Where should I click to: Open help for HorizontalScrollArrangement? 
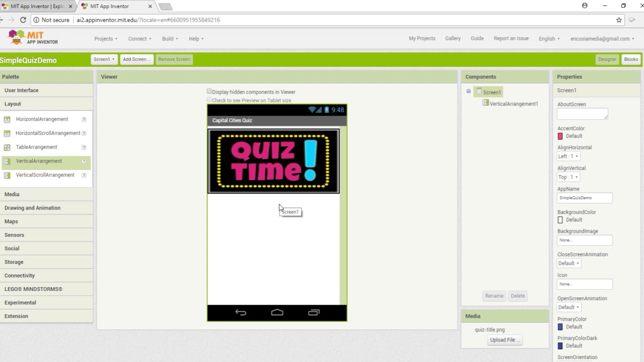click(x=84, y=133)
